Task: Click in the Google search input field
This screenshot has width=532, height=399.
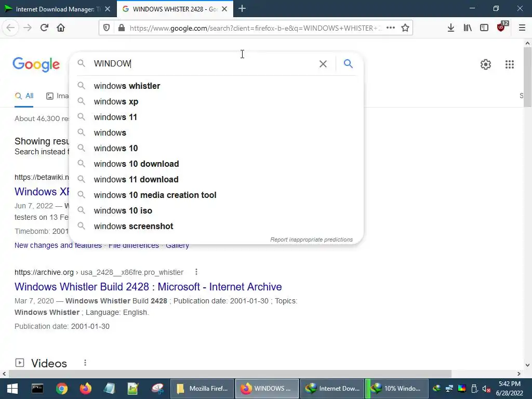Action: click(204, 63)
